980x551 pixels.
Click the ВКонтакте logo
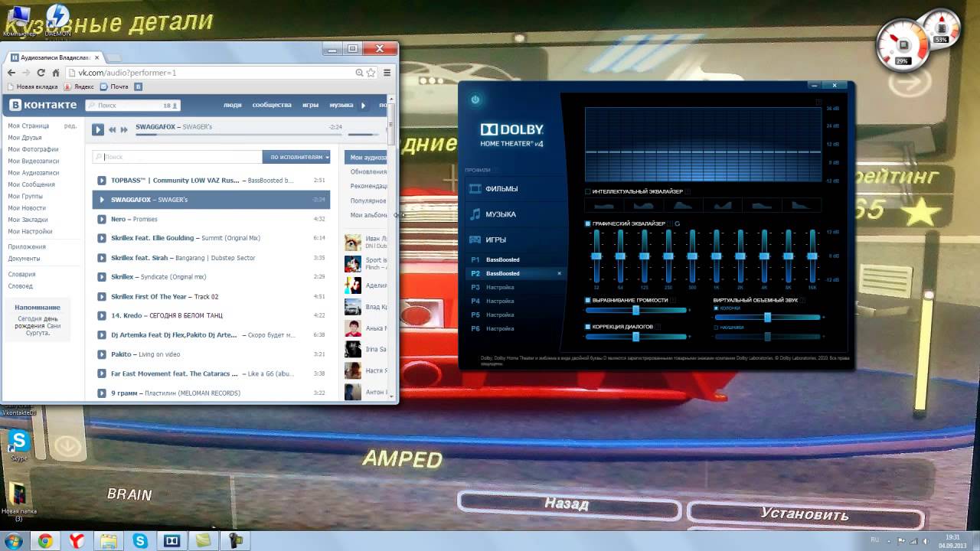point(43,105)
